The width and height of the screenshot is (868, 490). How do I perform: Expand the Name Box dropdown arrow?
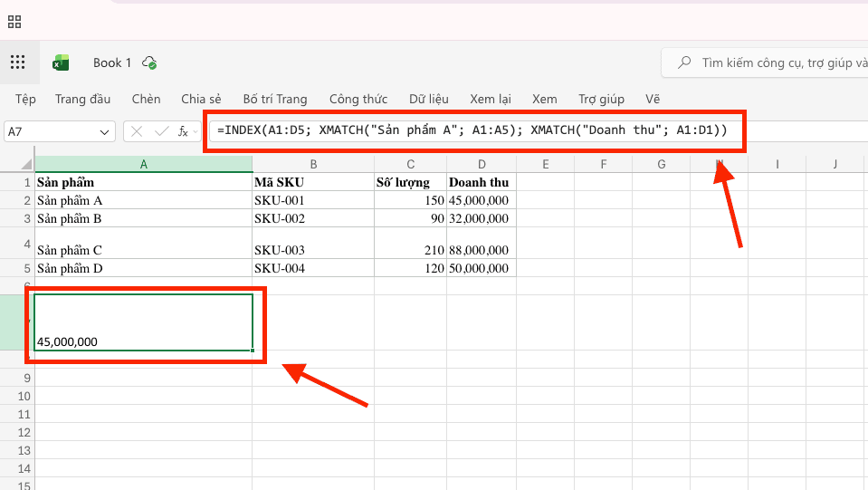pos(104,131)
